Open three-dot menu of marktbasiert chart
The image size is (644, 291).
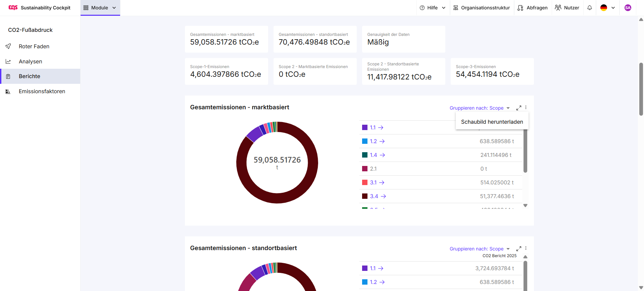pyautogui.click(x=526, y=108)
